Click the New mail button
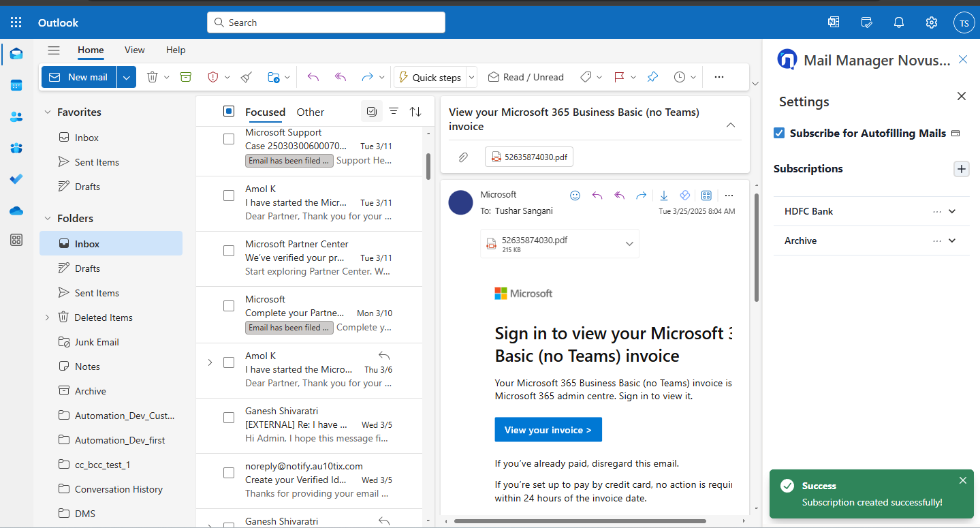980x528 pixels. (x=79, y=77)
